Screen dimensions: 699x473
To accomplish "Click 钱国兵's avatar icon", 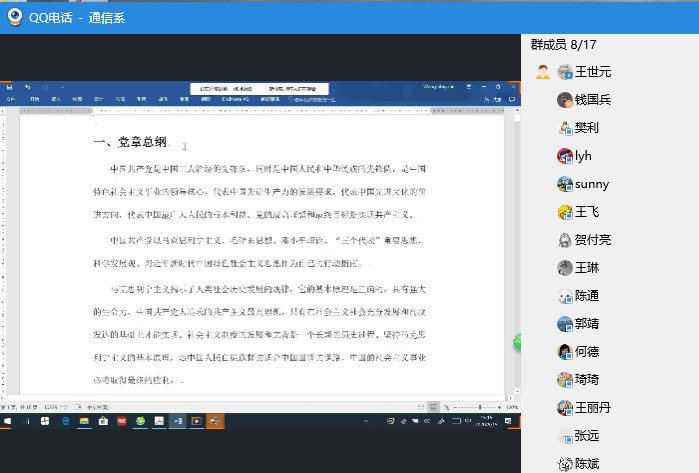I will pos(565,100).
